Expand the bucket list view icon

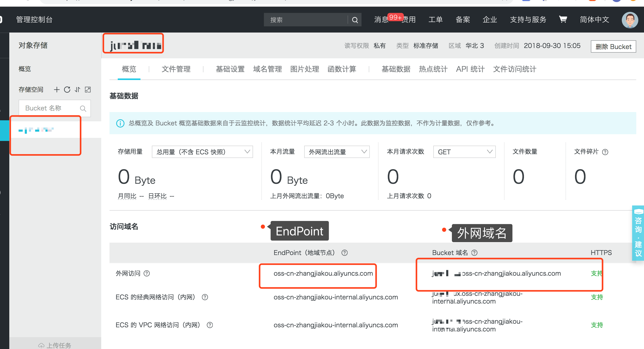pos(88,90)
